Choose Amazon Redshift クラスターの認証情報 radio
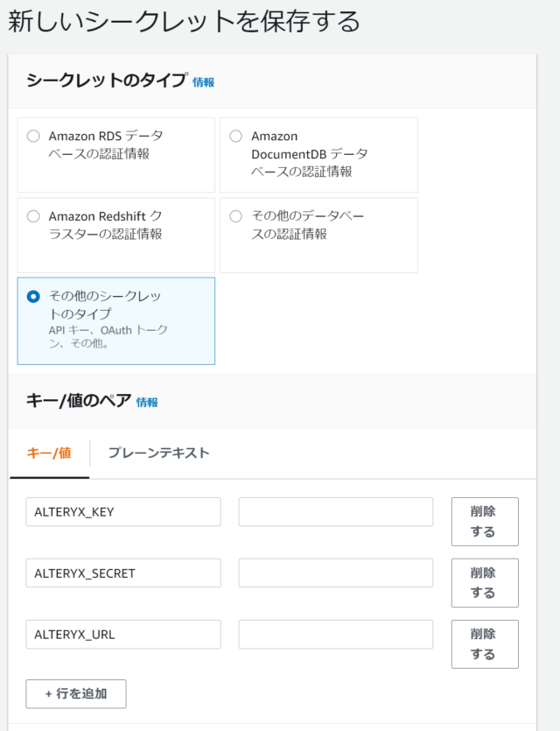Screen dimensions: 560x731 33,216
